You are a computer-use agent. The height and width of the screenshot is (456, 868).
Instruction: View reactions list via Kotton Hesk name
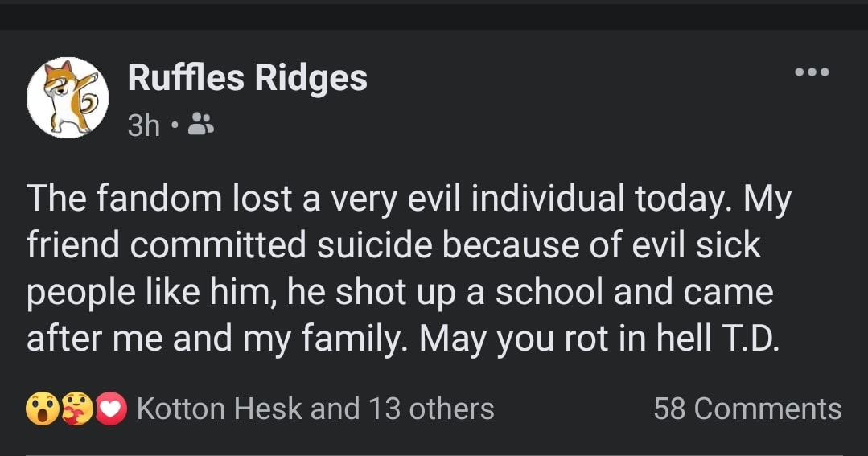click(220, 409)
